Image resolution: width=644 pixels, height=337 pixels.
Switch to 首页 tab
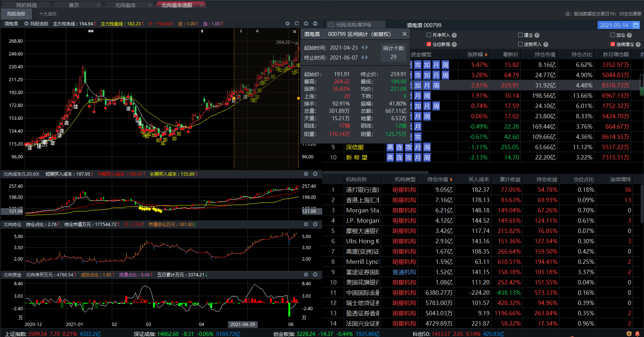74,5
